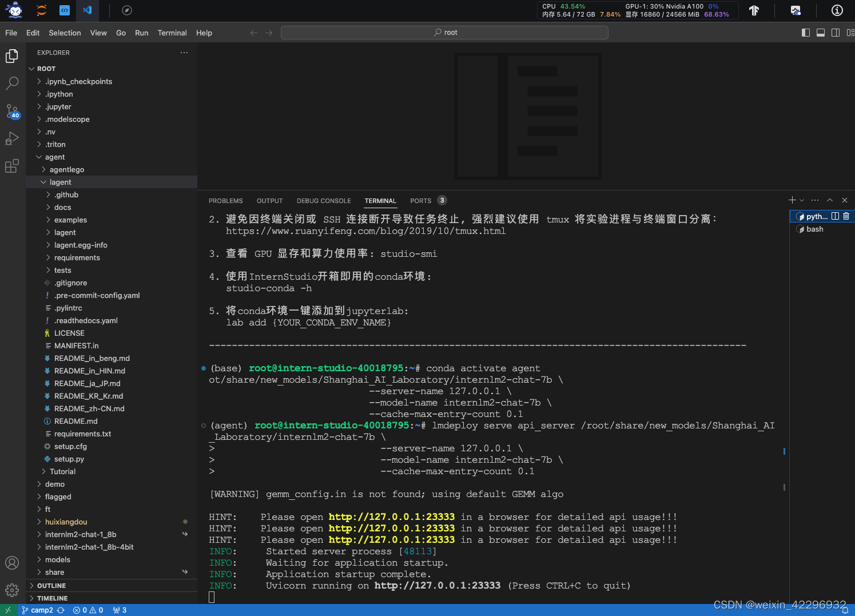Split the python terminal
Viewport: 855px width, 616px height.
(836, 216)
